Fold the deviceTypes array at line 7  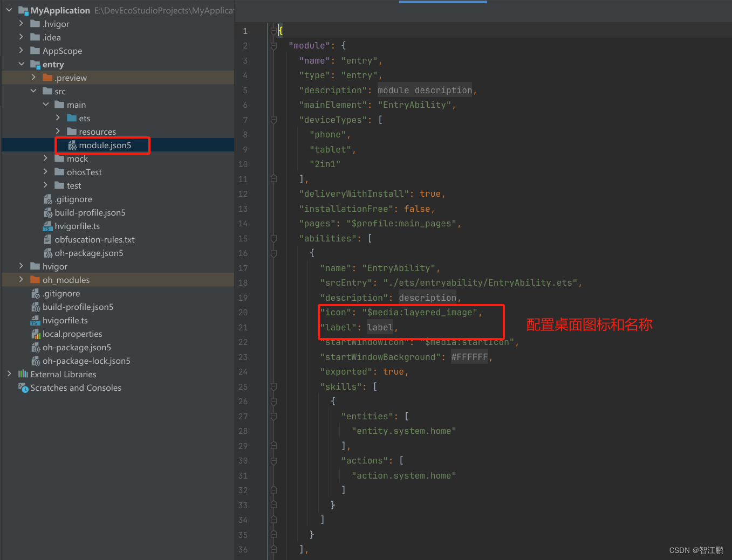[273, 120]
